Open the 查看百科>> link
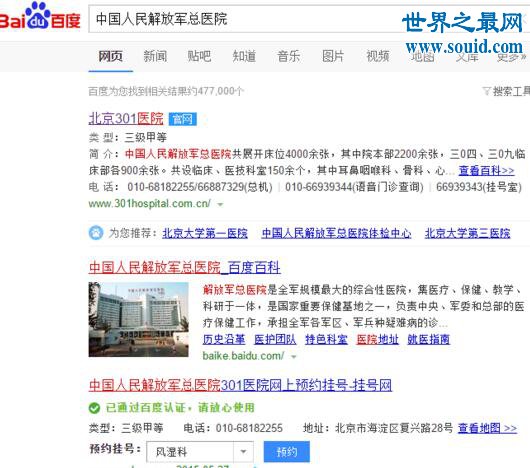 click(x=486, y=171)
